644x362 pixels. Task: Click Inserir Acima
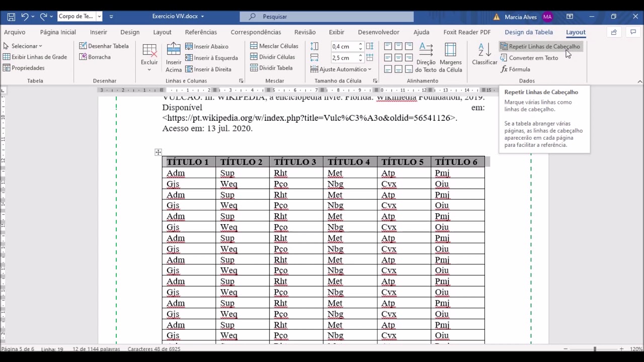[174, 57]
